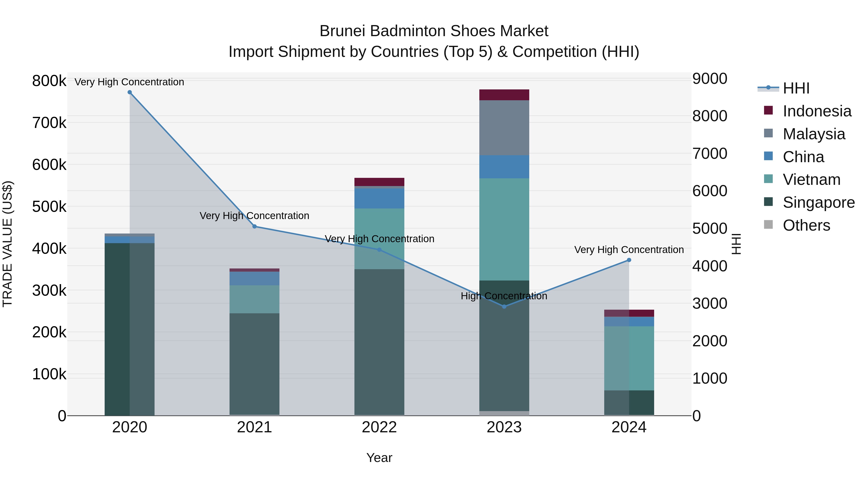This screenshot has width=868, height=488.
Task: Click the 800k y-axis tick label
Action: pos(49,81)
